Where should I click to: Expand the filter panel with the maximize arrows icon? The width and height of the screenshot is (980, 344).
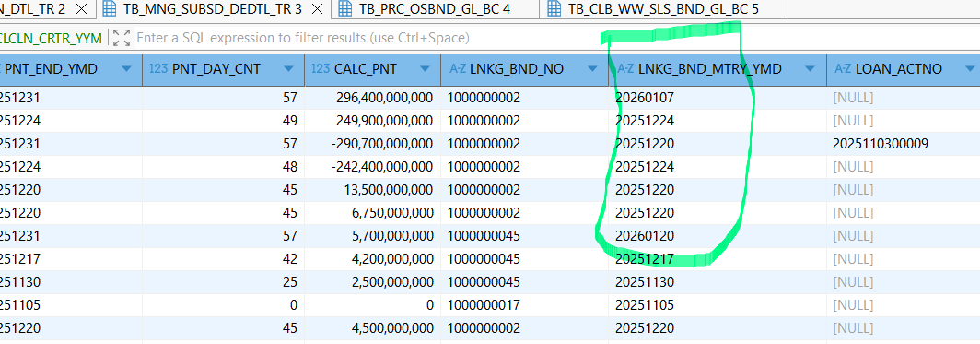[122, 38]
